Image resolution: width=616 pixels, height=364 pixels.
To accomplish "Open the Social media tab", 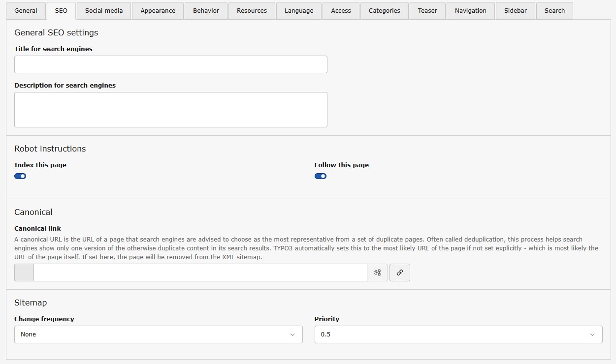I will (x=104, y=11).
